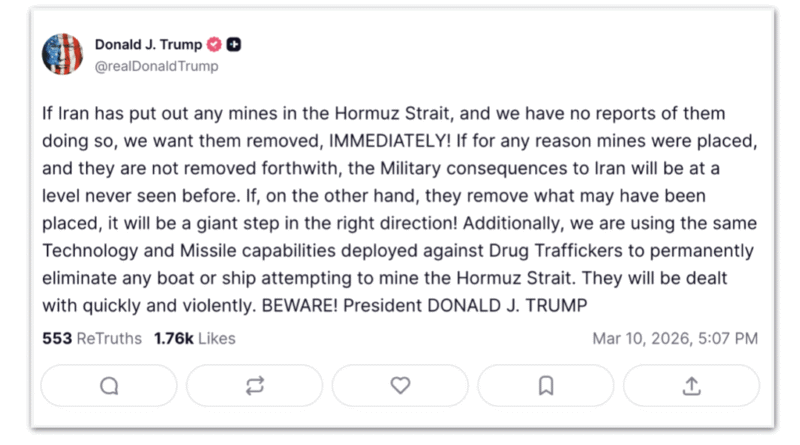View the 1.76k Likes list
Viewport: 800px width, 445px height.
pos(195,338)
